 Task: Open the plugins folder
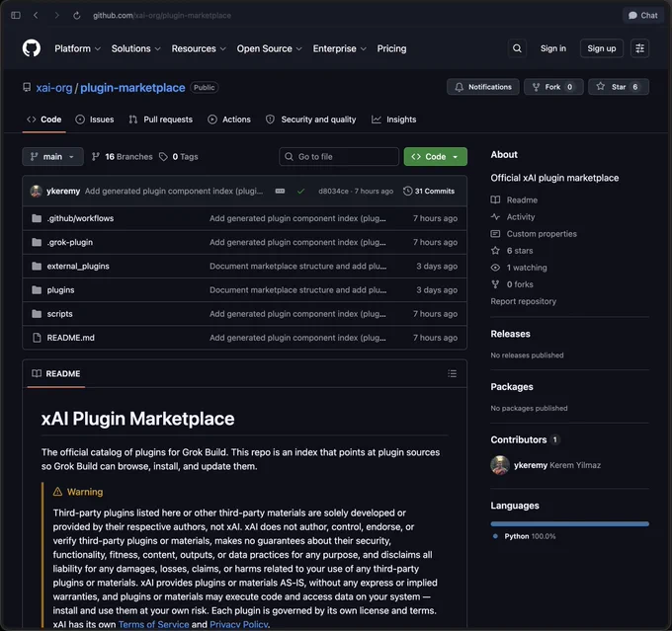pyautogui.click(x=60, y=290)
